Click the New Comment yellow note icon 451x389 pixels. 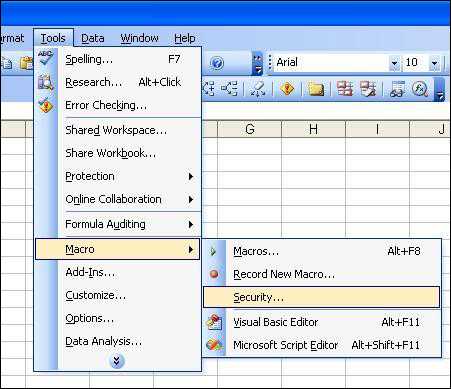[316, 89]
